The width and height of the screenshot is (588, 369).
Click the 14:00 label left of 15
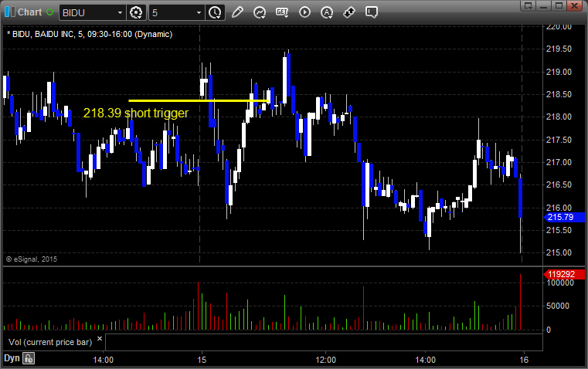pyautogui.click(x=103, y=360)
